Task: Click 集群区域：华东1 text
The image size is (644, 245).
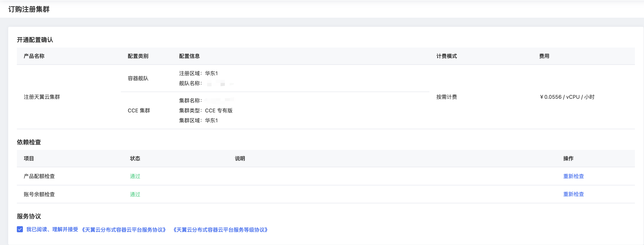Action: click(199, 120)
